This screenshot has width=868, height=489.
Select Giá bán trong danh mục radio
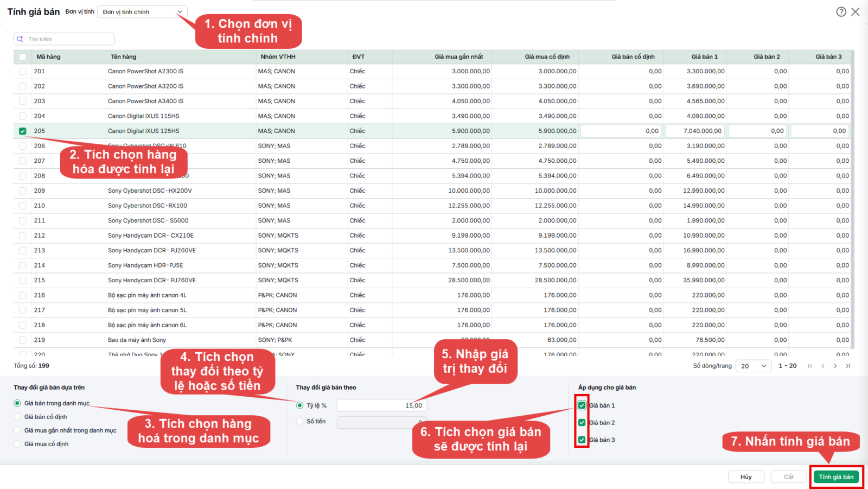click(x=17, y=403)
